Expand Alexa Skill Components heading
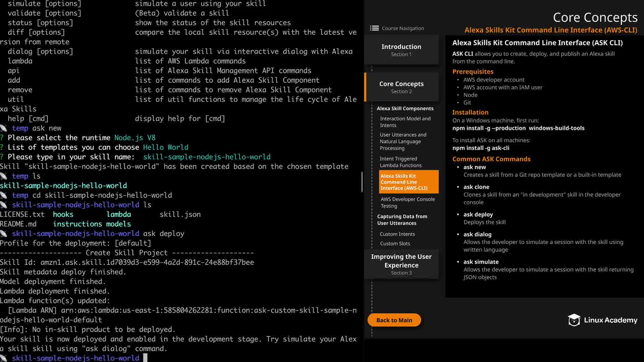The height and width of the screenshot is (362, 644). [405, 109]
